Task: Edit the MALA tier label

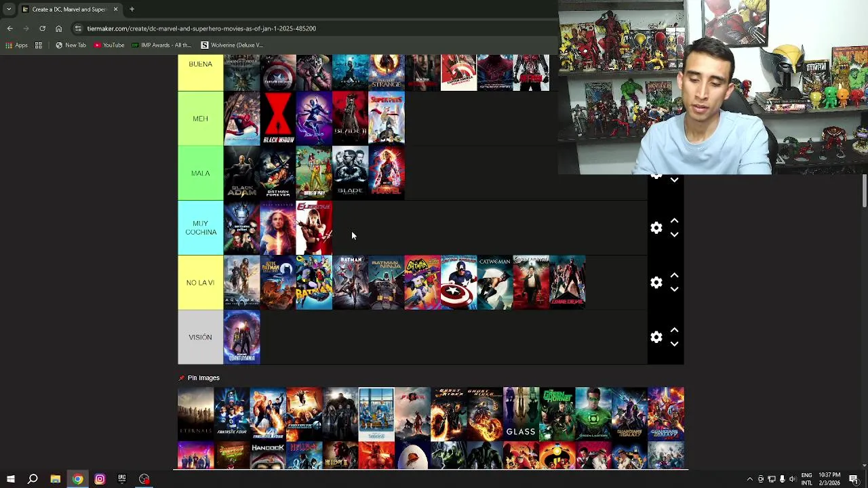Action: (x=200, y=173)
